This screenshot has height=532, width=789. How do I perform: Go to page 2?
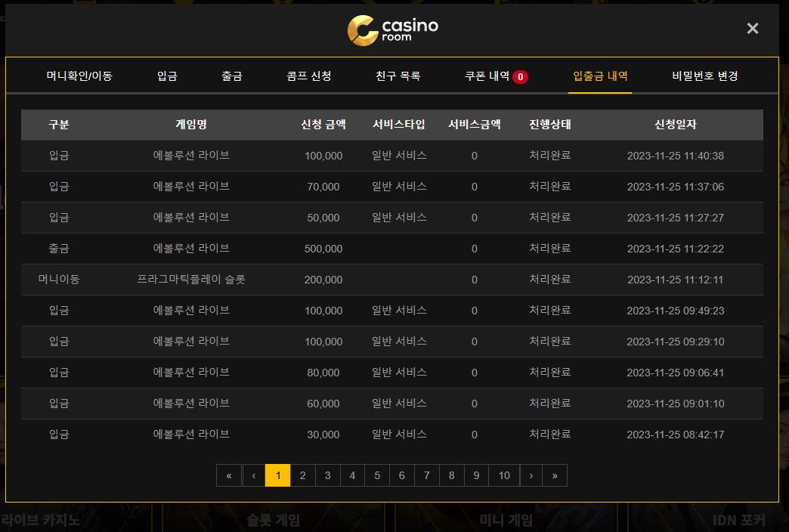(303, 475)
